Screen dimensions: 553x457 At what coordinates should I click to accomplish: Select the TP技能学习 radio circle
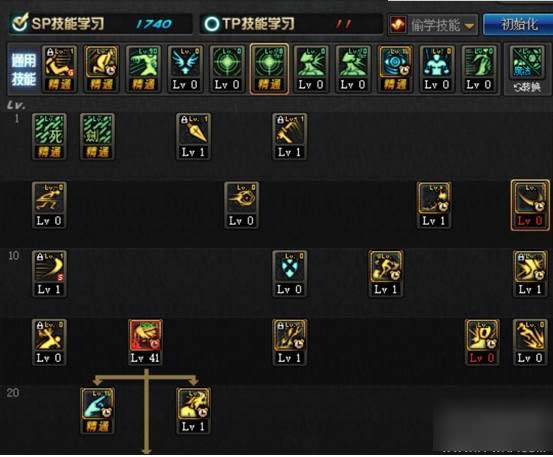tap(212, 24)
